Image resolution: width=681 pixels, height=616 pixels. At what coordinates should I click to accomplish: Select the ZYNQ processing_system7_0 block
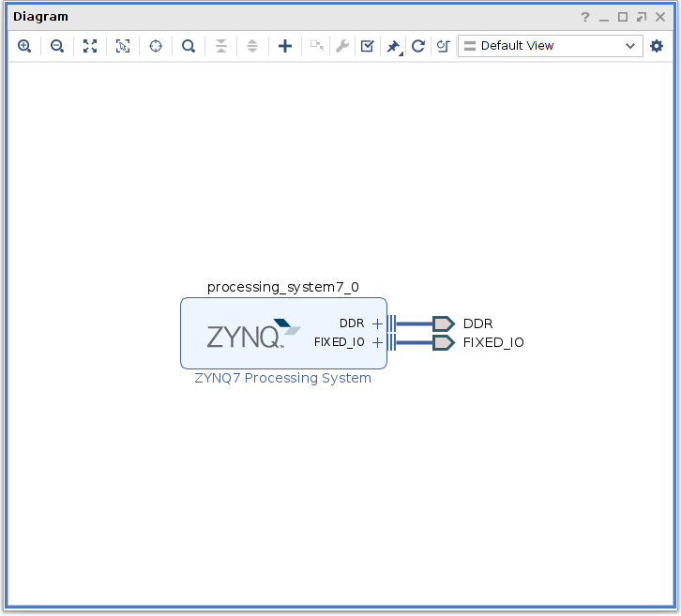click(246, 334)
